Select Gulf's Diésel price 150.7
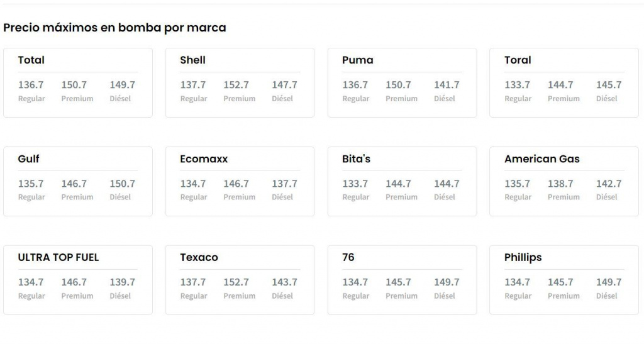The height and width of the screenshot is (344, 644). click(122, 184)
